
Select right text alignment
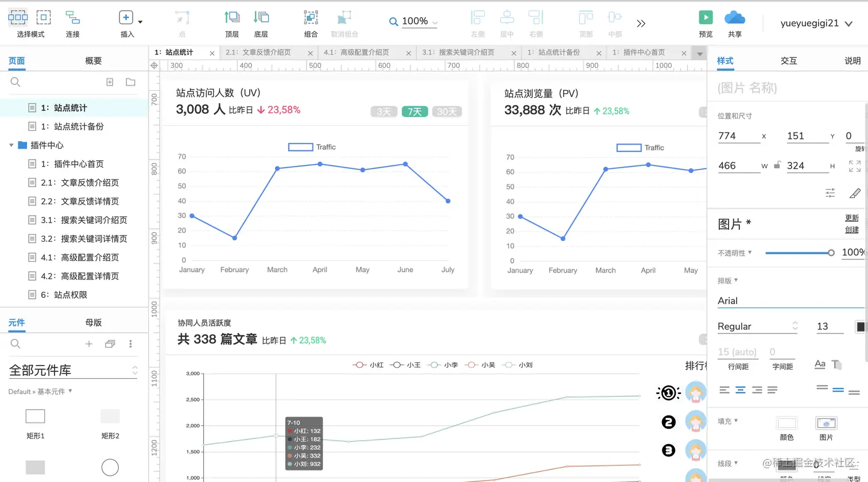pyautogui.click(x=757, y=390)
